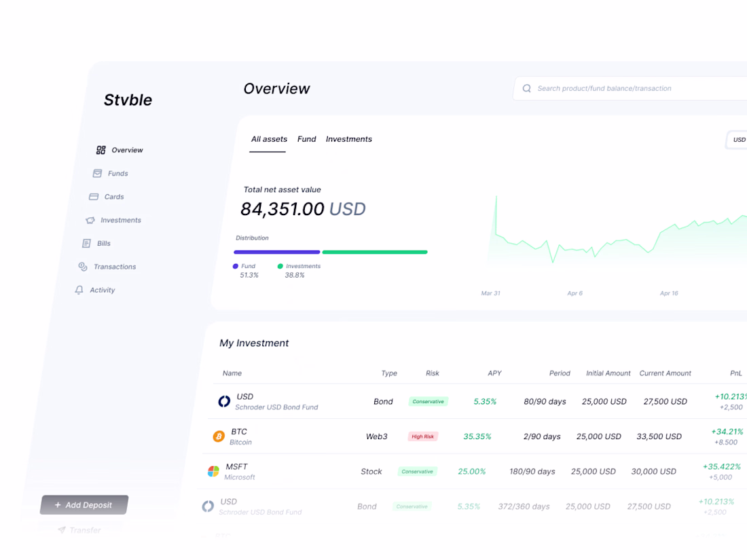Image resolution: width=747 pixels, height=560 pixels.
Task: Click the Transfer button label
Action: tap(86, 530)
